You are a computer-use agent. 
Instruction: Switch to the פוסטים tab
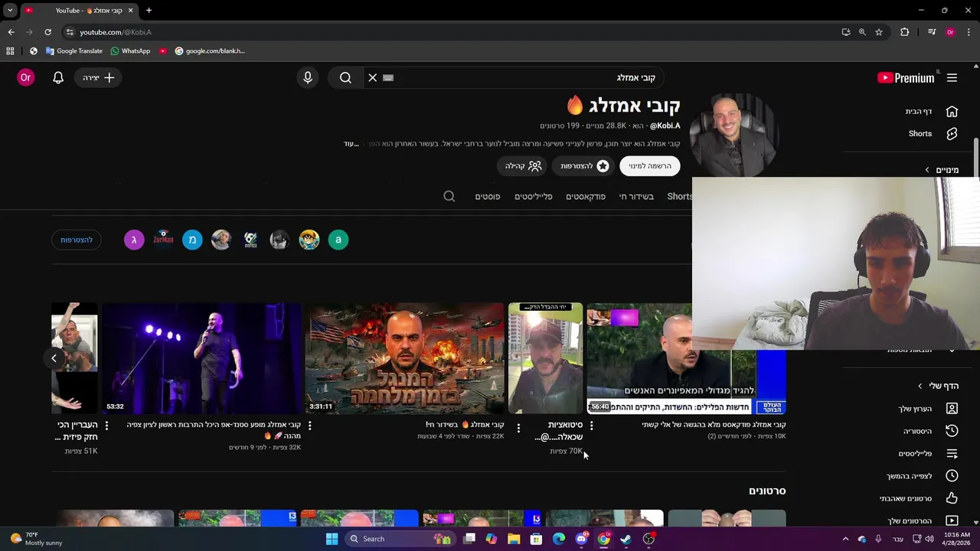coord(488,197)
